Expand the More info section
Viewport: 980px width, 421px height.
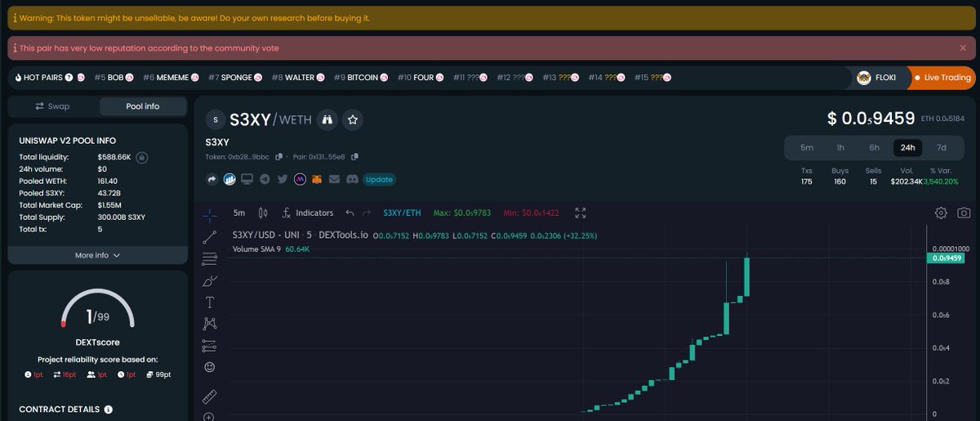pyautogui.click(x=98, y=255)
